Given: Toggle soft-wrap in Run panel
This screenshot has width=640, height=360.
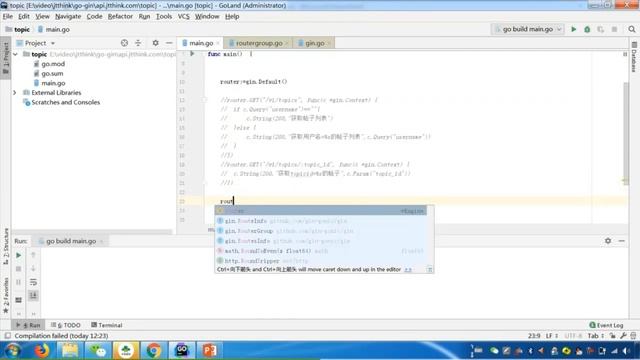Looking at the screenshot, I should 33,282.
